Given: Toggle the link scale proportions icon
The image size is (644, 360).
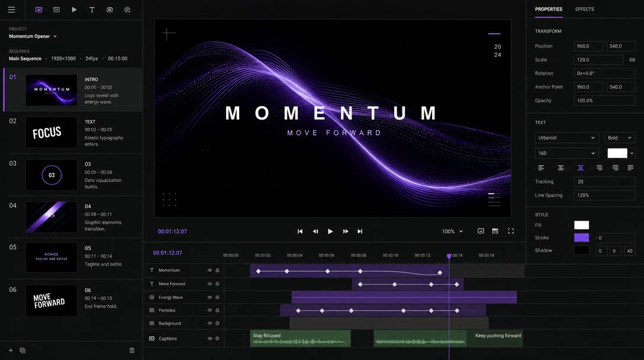Looking at the screenshot, I should [632, 60].
